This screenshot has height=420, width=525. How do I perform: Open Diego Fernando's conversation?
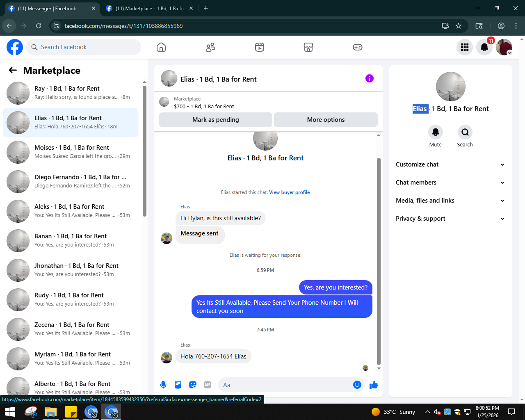click(71, 182)
